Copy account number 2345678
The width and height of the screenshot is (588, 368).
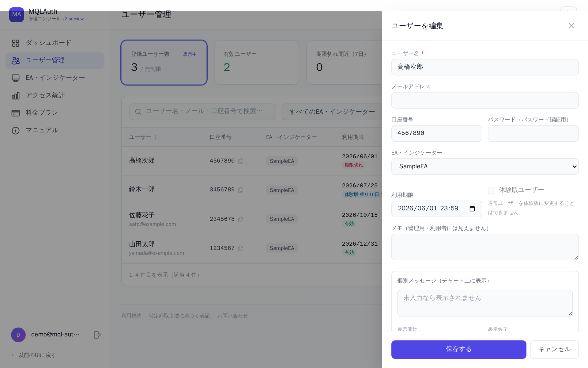coord(241,219)
